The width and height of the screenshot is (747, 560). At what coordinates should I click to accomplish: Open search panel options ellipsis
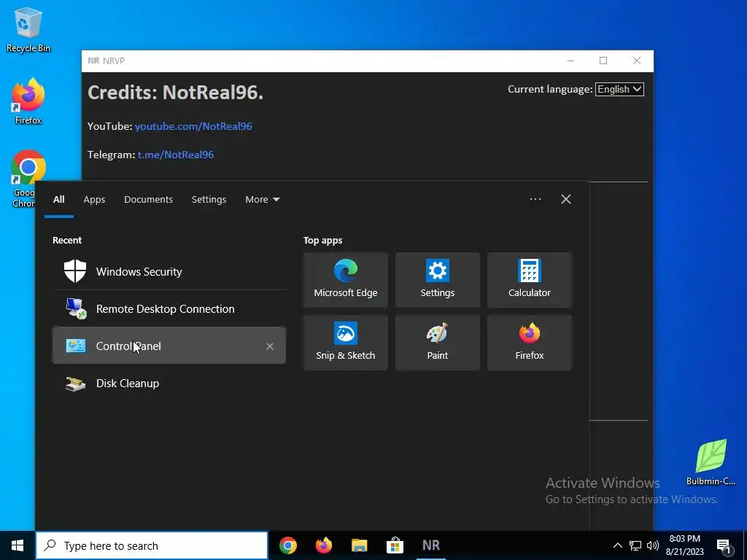click(535, 199)
